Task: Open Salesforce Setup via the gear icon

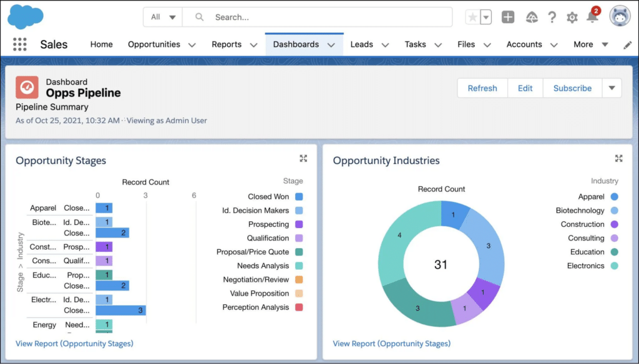Action: [572, 17]
